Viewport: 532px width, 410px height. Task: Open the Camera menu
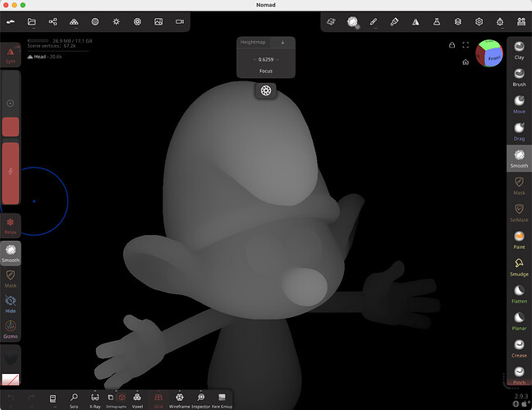180,21
